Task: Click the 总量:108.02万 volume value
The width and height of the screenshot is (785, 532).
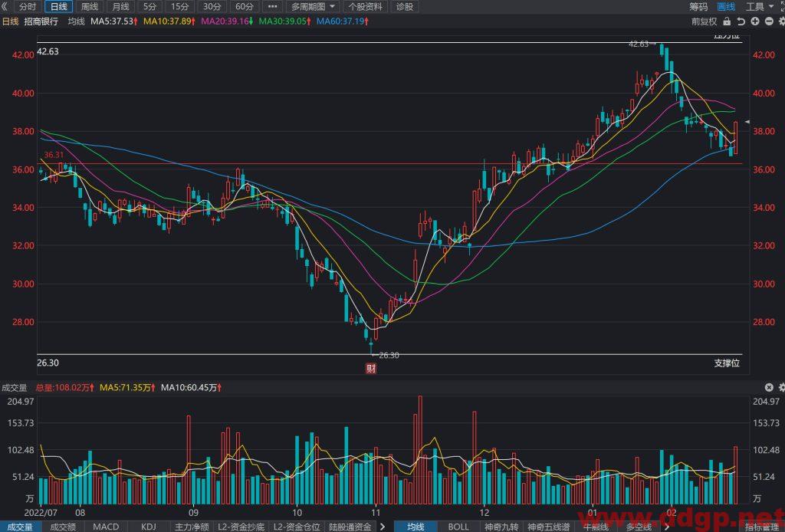Action: (64, 388)
